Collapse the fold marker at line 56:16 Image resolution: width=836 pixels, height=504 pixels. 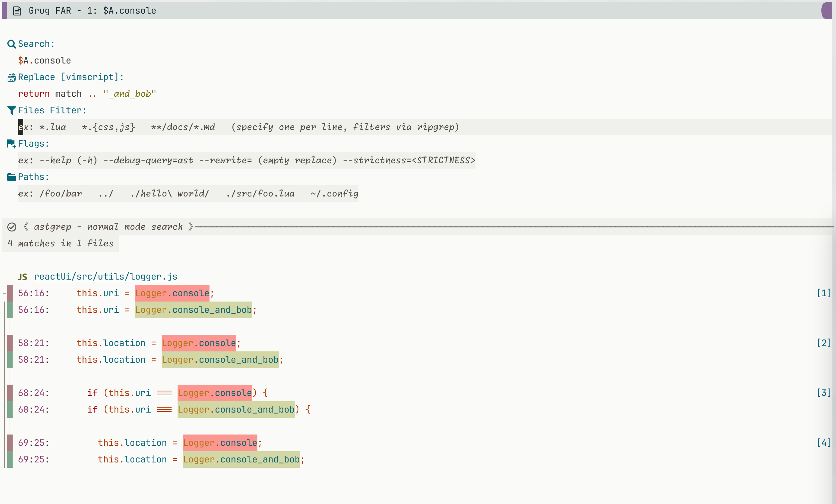(x=4, y=293)
